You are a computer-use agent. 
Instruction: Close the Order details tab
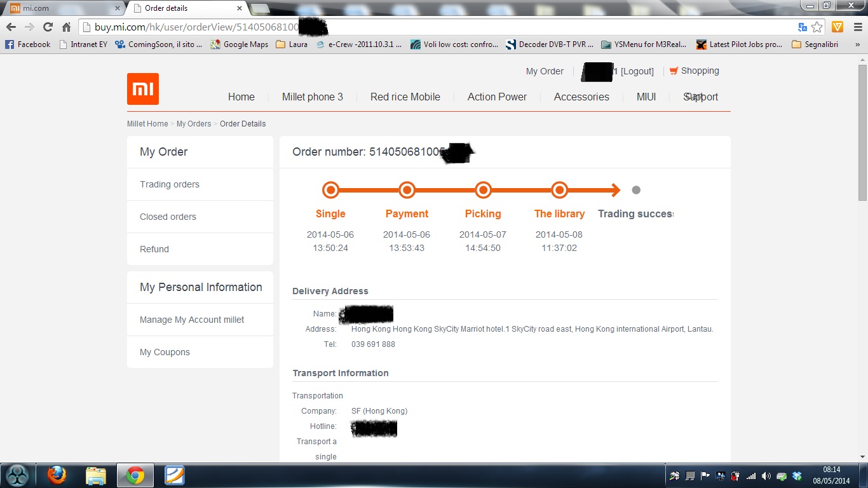(240, 8)
